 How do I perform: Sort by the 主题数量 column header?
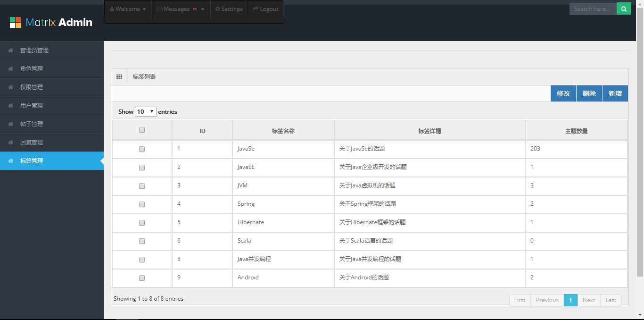click(577, 131)
